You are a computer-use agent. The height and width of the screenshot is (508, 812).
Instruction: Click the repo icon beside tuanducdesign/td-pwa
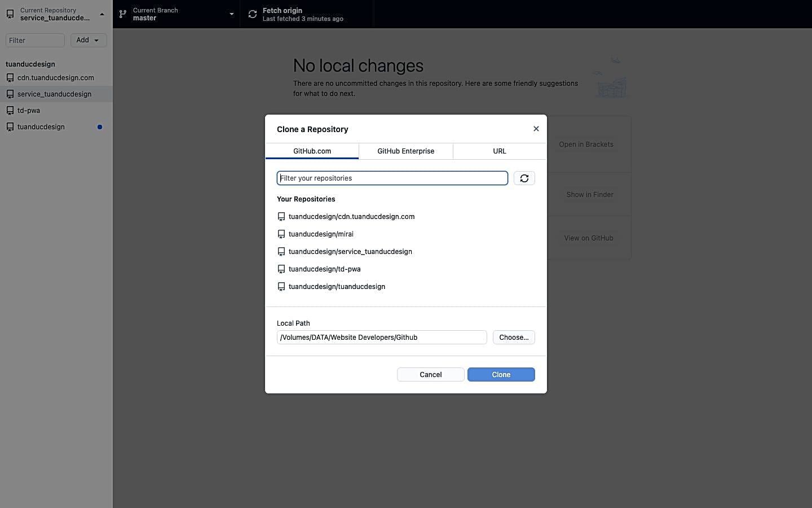click(x=281, y=269)
